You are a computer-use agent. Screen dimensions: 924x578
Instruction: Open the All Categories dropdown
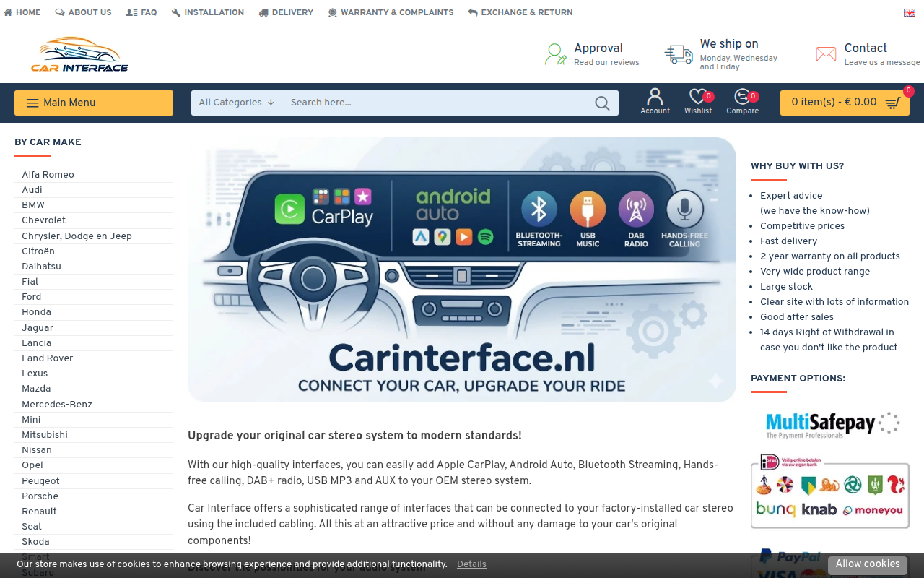tap(236, 103)
